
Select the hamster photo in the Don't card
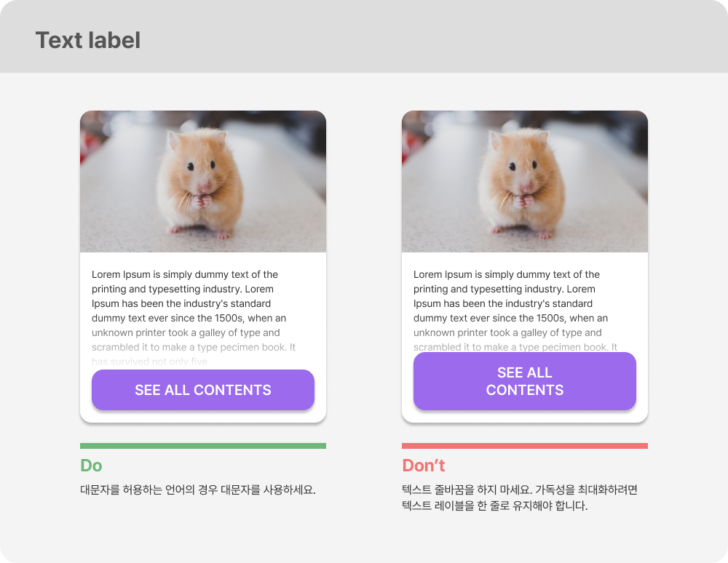point(525,181)
